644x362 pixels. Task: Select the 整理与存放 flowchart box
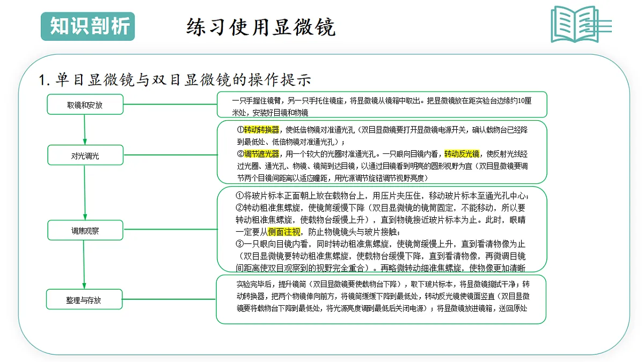click(85, 300)
